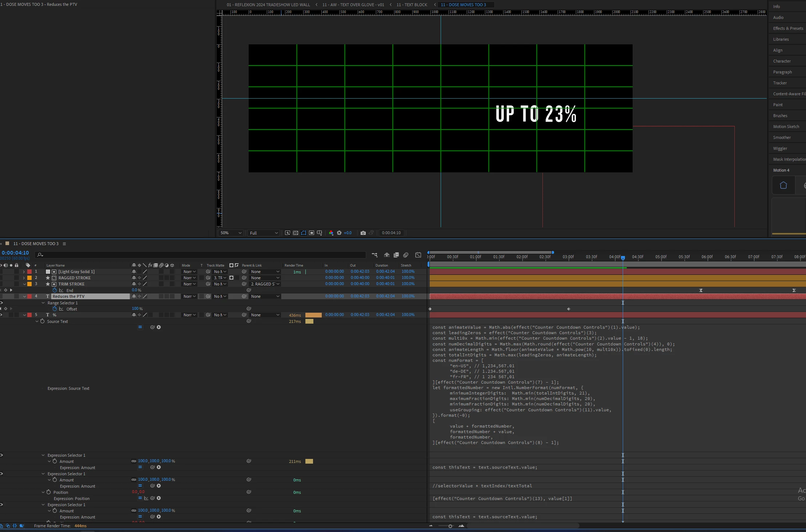Switch to 11 - TEXT BLOCK breadcrumb tab

(412, 5)
